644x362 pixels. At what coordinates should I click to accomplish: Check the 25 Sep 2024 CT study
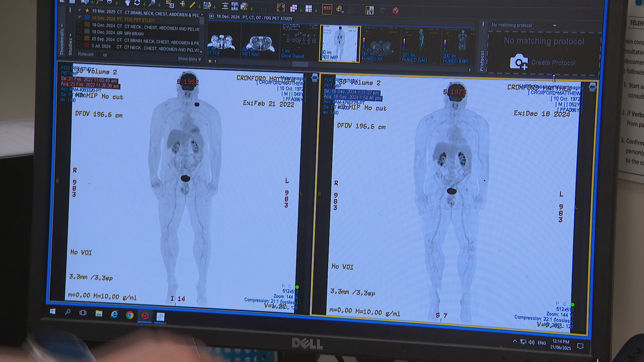pyautogui.click(x=79, y=38)
